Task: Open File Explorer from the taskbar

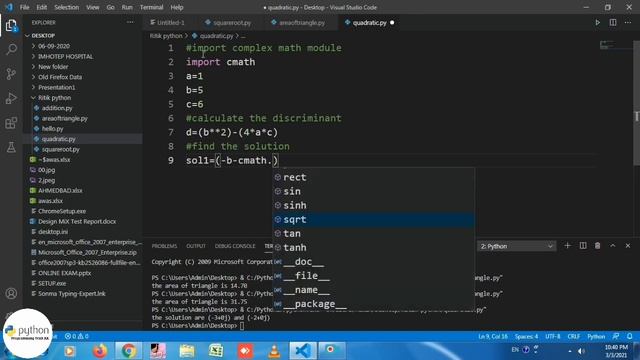Action: coord(187,351)
